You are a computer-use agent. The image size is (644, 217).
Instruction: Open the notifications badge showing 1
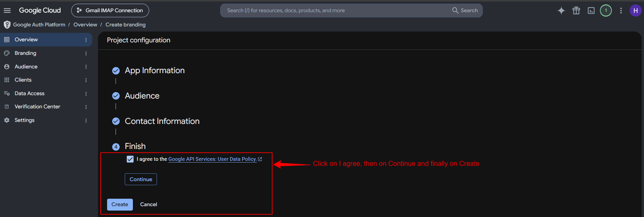tap(606, 10)
